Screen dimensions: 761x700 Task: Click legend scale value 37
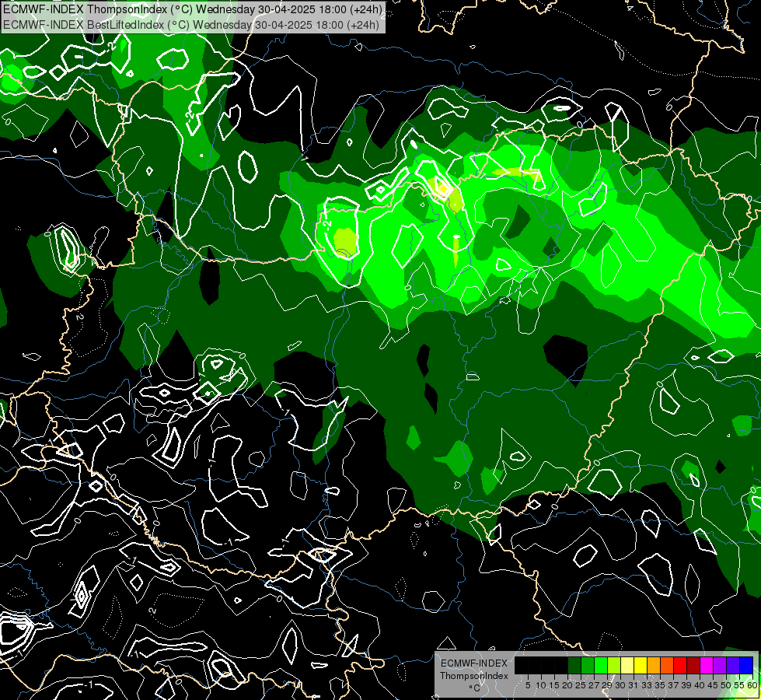[x=674, y=685]
